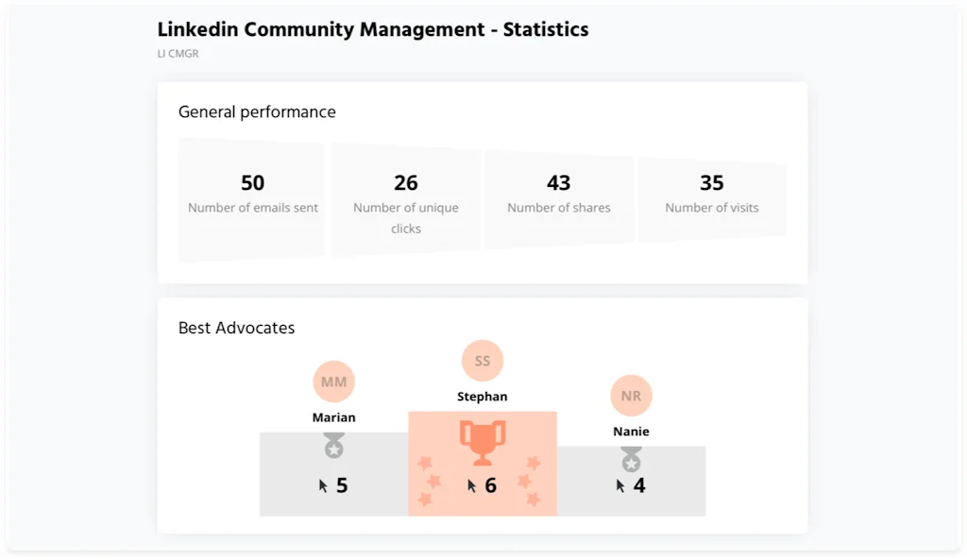Screen dimensions: 967x560
Task: Click the cursor icon beside Nanie's score 4
Action: click(x=620, y=486)
